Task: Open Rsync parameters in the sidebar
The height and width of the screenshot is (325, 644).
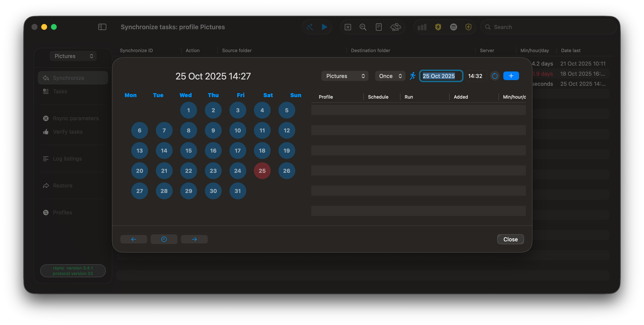Action: click(x=76, y=118)
